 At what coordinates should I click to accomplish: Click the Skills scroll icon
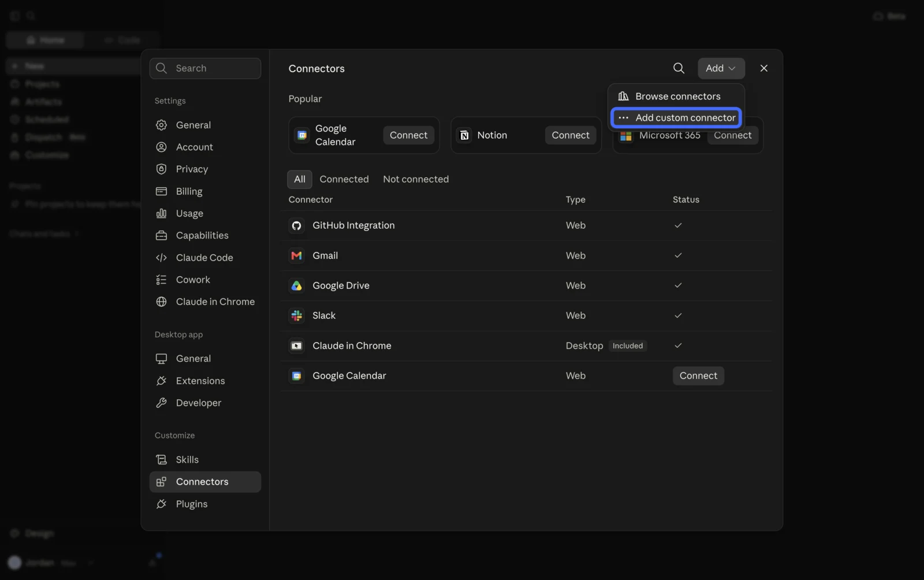tap(161, 460)
